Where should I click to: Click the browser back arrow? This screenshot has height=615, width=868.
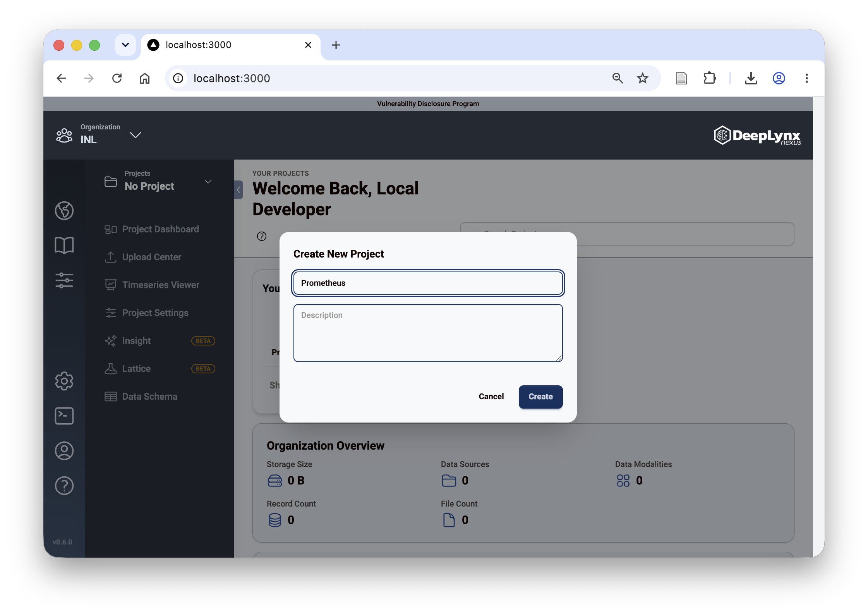coord(62,78)
